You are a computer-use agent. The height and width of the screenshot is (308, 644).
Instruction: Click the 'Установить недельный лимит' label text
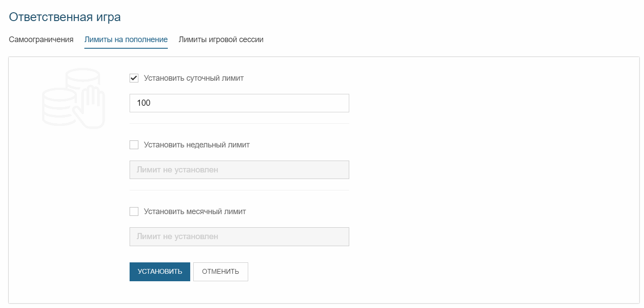196,145
